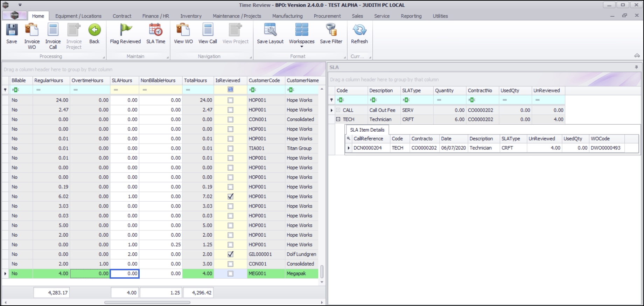The height and width of the screenshot is (306, 644).
Task: Open the Reporting ribbon tab
Action: 411,16
